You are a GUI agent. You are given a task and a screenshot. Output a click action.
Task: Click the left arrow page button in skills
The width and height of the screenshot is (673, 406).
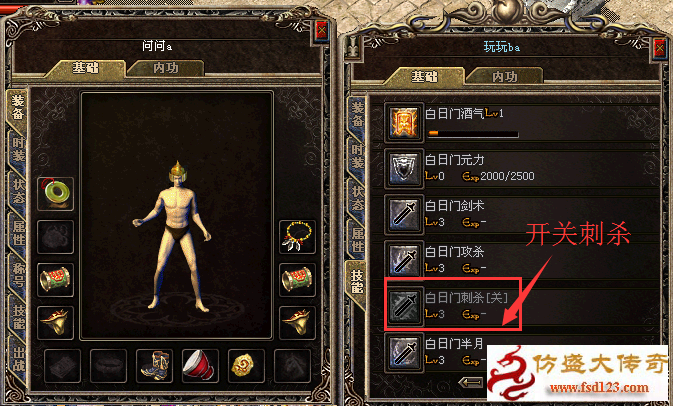[471, 382]
